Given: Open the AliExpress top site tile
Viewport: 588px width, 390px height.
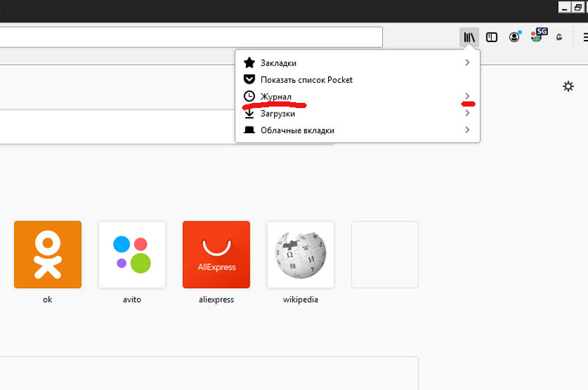Looking at the screenshot, I should (216, 255).
